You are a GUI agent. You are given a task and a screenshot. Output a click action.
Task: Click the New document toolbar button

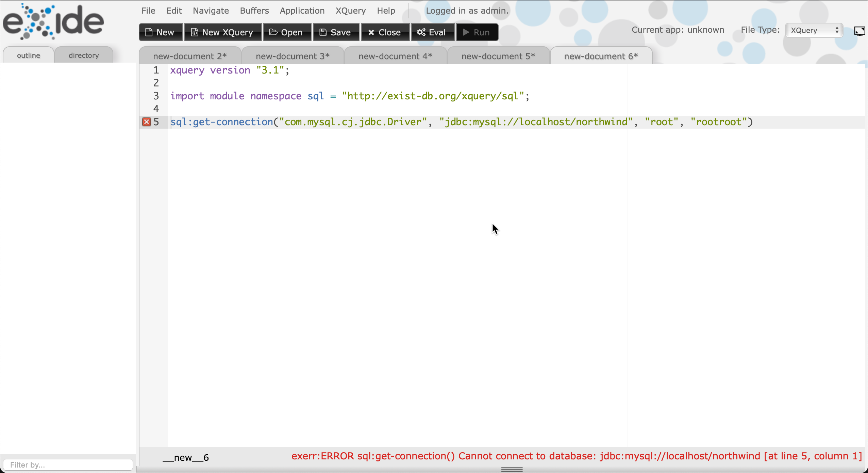tap(161, 32)
